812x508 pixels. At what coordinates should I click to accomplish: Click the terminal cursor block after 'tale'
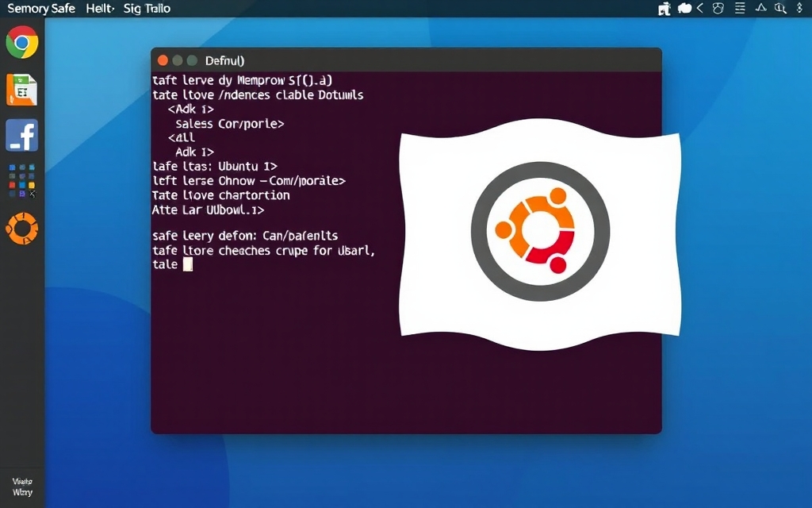[x=187, y=264]
